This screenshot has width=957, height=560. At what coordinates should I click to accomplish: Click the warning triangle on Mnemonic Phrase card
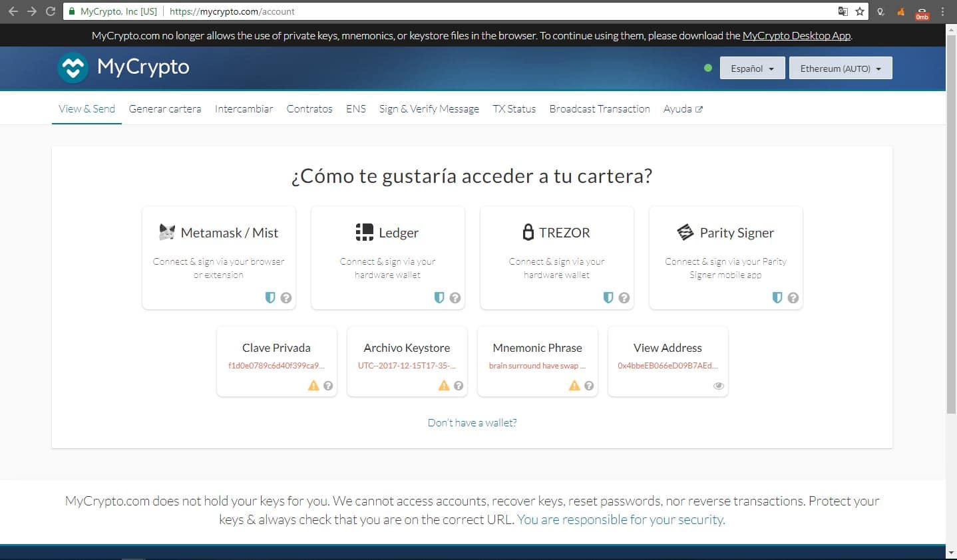(574, 385)
